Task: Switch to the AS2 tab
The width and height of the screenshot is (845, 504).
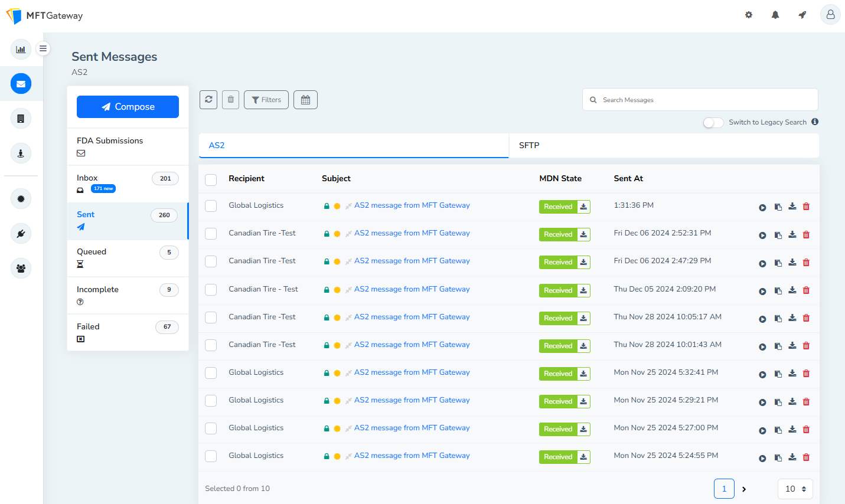Action: (x=354, y=145)
